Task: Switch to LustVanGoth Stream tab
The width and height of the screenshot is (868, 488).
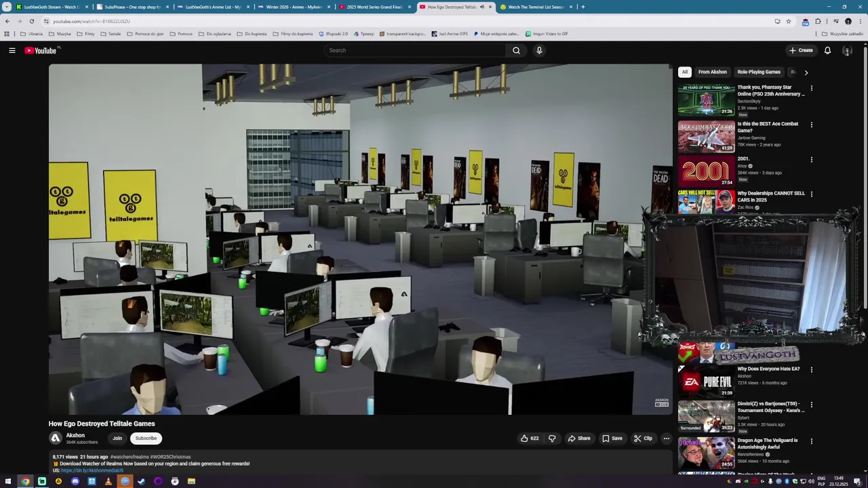Action: (x=52, y=7)
